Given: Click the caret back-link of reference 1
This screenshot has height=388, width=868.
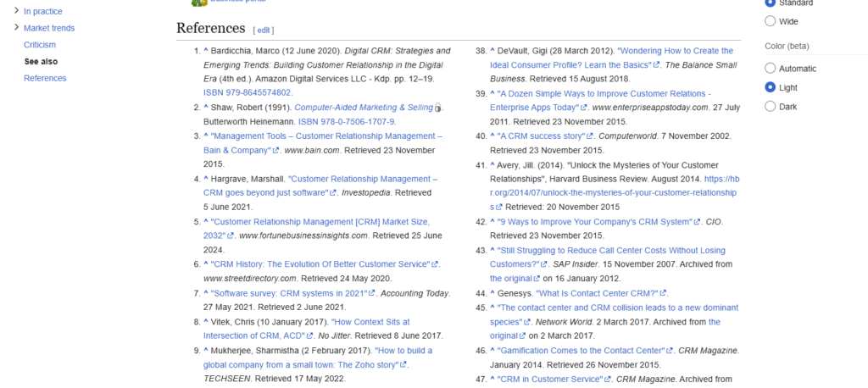Looking at the screenshot, I should coord(206,50).
